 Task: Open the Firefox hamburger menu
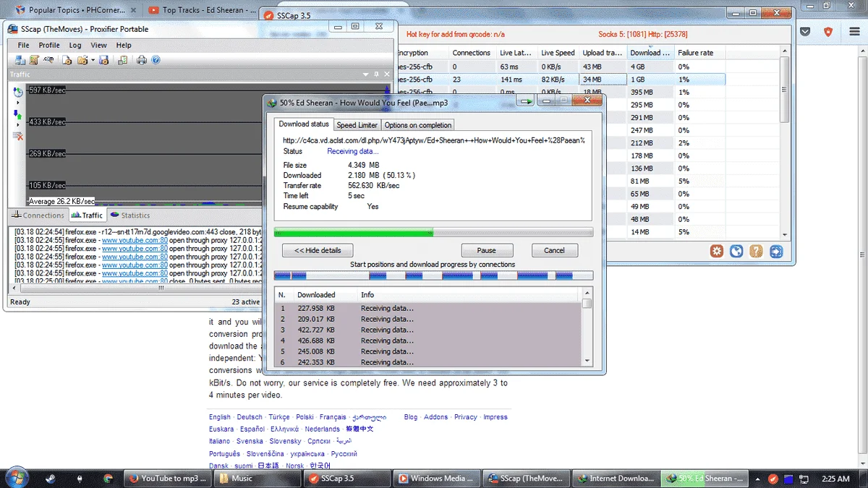(x=853, y=32)
